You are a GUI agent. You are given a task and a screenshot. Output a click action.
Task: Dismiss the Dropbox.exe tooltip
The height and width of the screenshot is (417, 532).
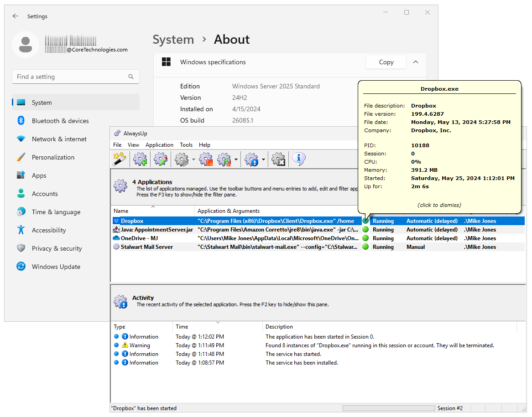click(439, 205)
